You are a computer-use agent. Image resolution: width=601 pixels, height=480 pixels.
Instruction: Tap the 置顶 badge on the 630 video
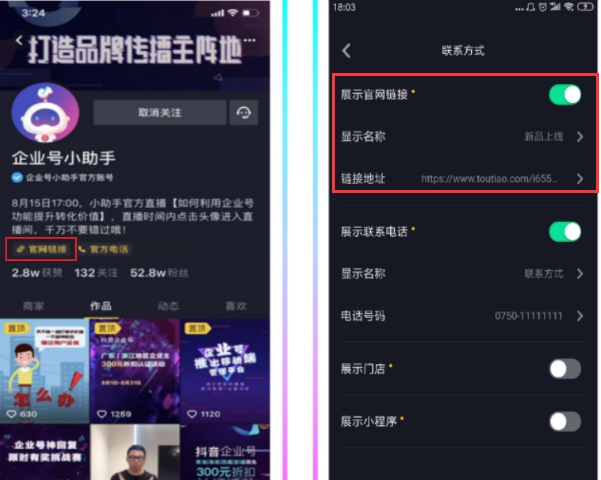click(x=16, y=329)
